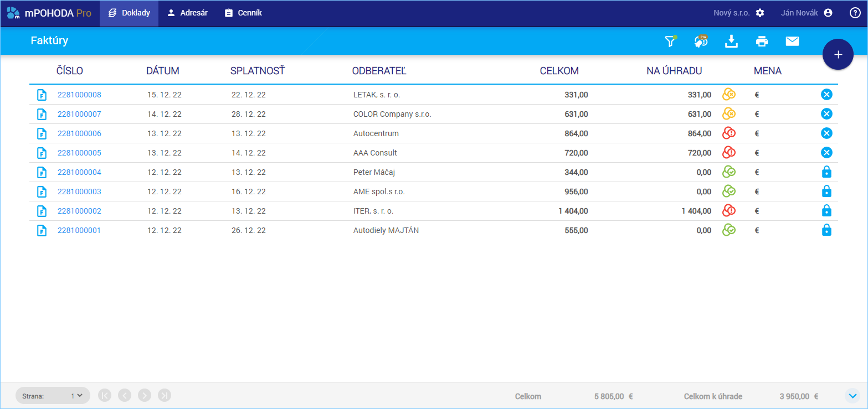Switch to the Adresár tab
The width and height of the screenshot is (868, 409).
click(x=187, y=13)
